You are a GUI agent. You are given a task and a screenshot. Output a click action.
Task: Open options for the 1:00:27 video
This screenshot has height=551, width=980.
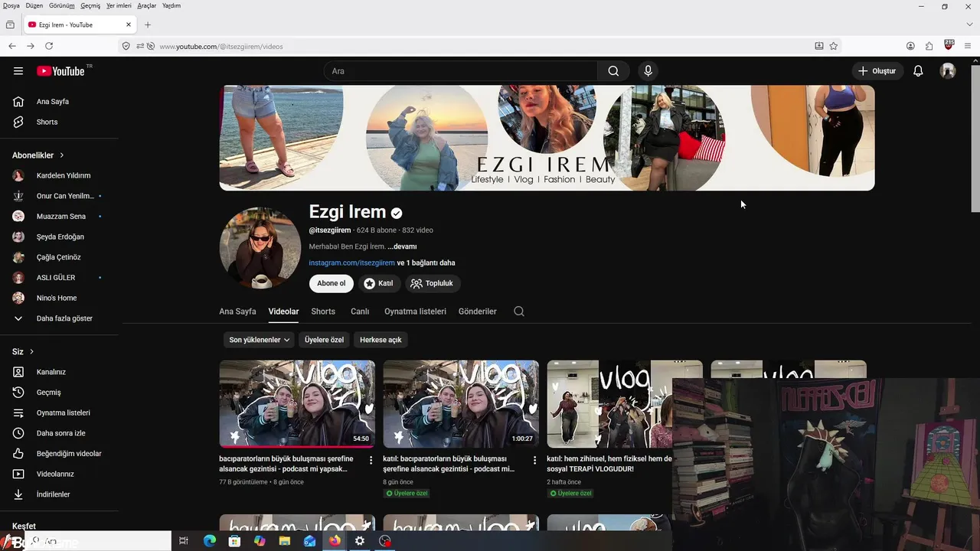point(535,460)
